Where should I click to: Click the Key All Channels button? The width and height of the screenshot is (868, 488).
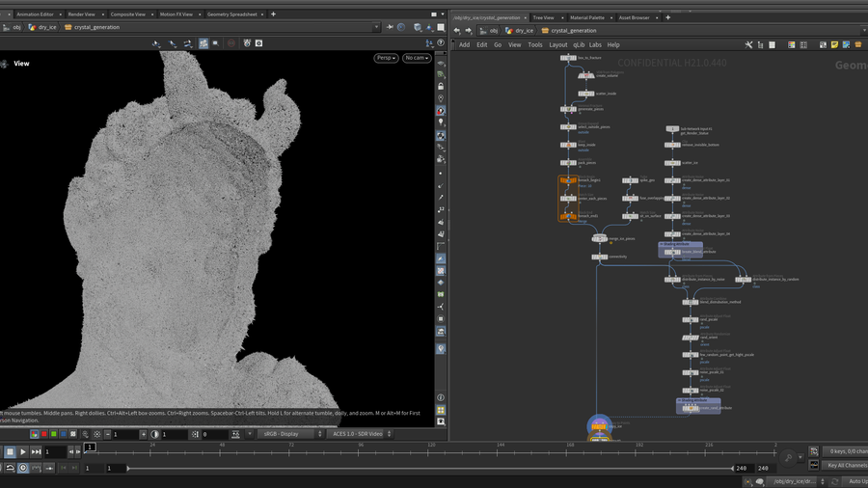pos(846,465)
